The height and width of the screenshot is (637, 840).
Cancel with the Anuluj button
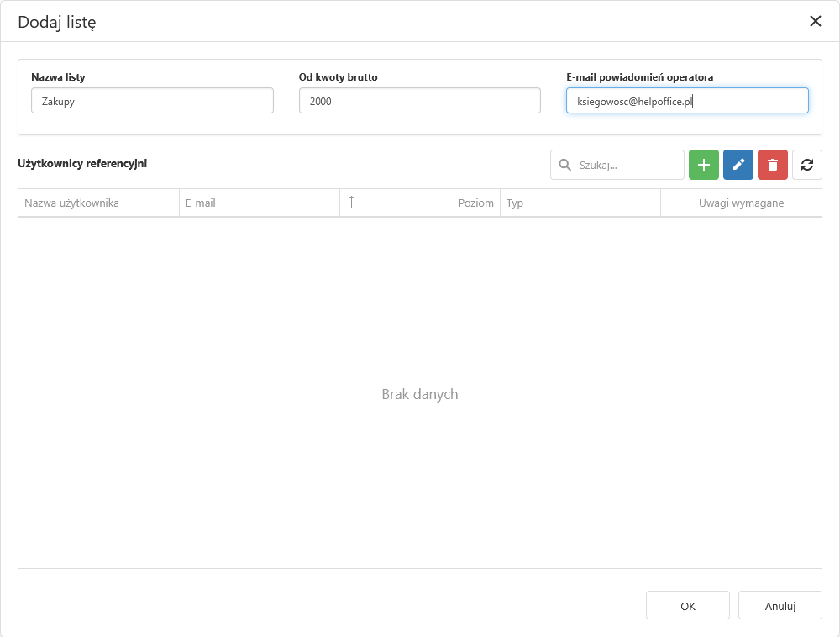pos(780,606)
